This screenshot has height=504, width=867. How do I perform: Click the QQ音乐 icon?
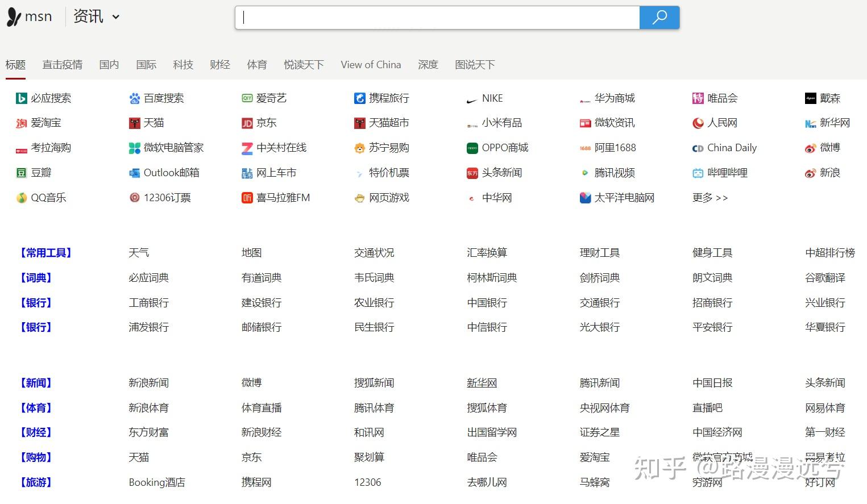coord(21,198)
